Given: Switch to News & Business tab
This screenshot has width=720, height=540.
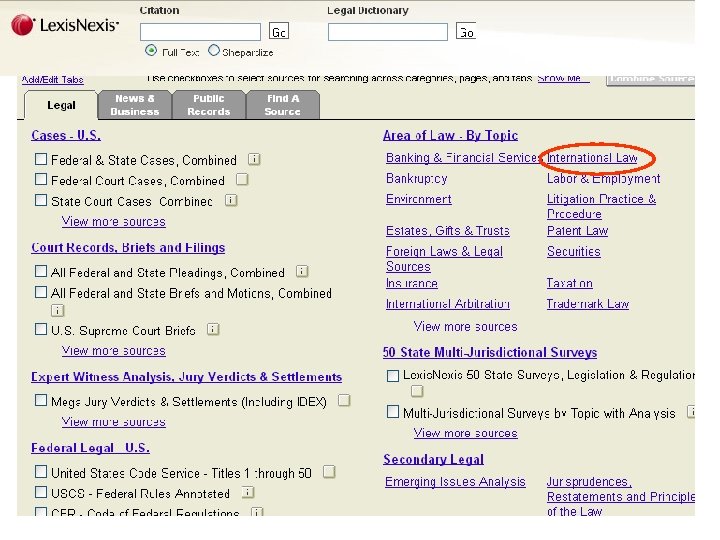Looking at the screenshot, I should tap(135, 105).
